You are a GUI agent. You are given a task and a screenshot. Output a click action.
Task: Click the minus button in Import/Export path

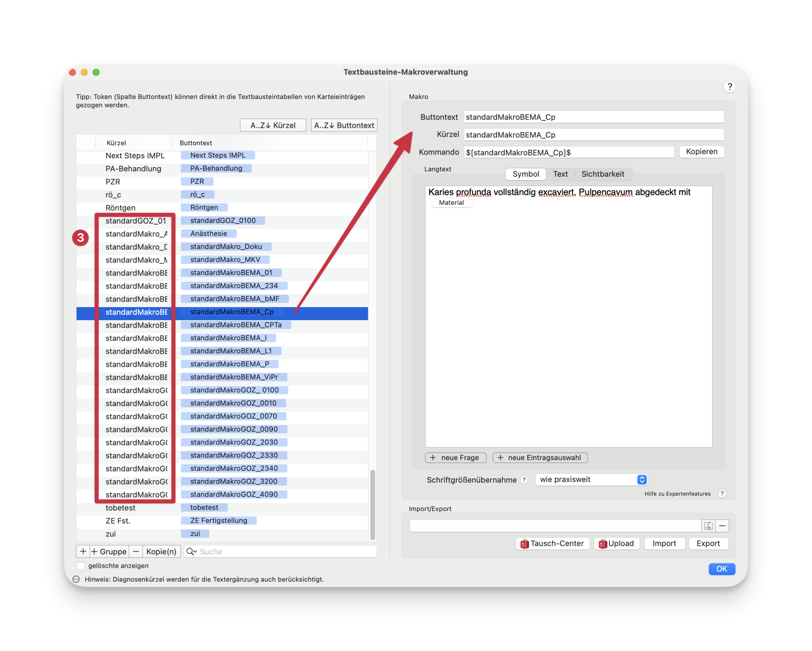coord(722,526)
